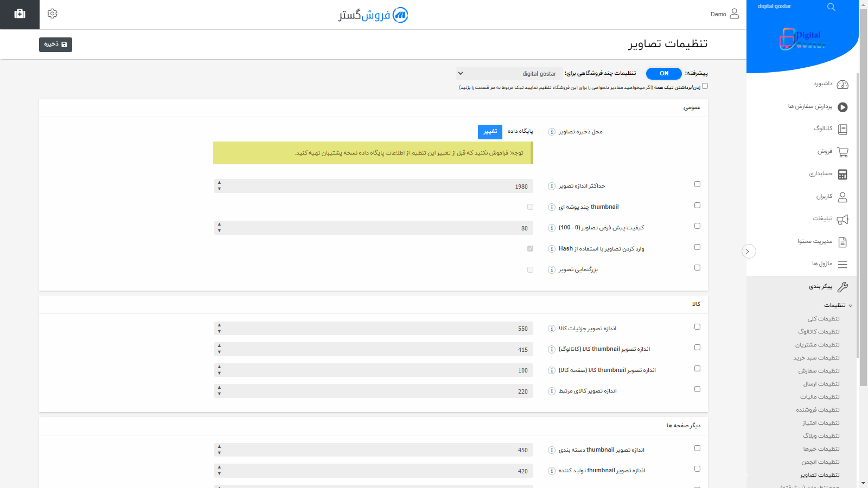The image size is (868, 488).
Task: Select تنظیمات کاتالوگ from sidebar menu
Action: click(x=819, y=331)
